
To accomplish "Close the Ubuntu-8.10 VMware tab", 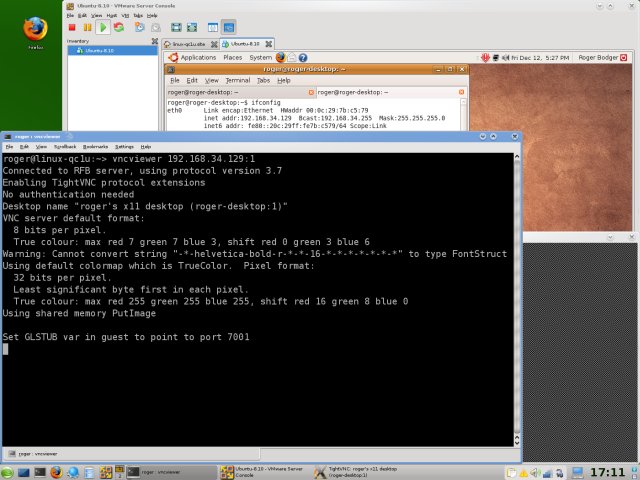I will [269, 44].
